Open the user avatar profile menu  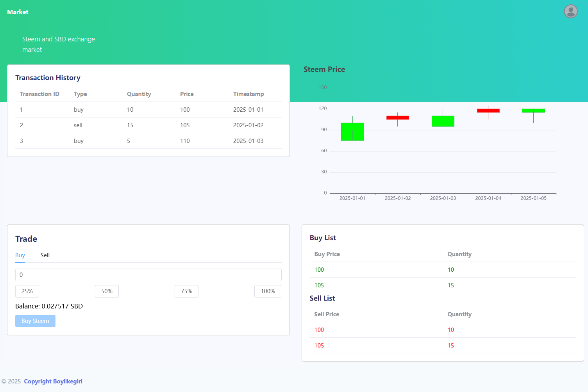pyautogui.click(x=570, y=11)
